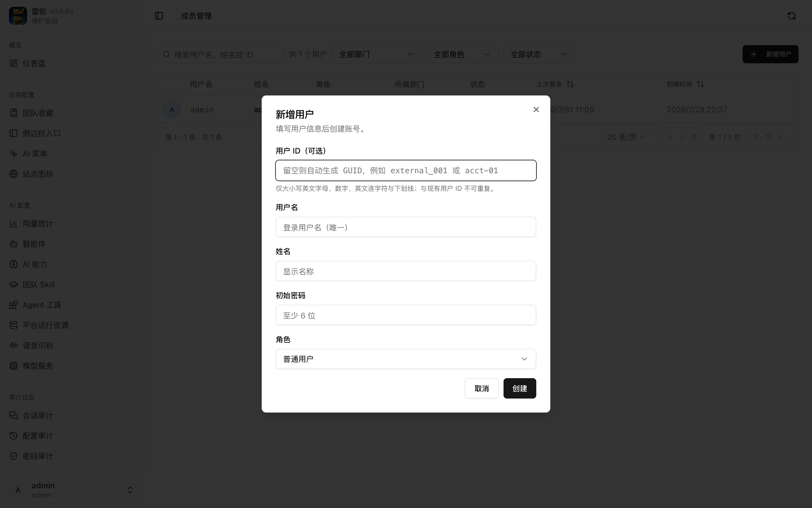Image resolution: width=812 pixels, height=508 pixels.
Task: Click 状态 column header
Action: pyautogui.click(x=477, y=84)
